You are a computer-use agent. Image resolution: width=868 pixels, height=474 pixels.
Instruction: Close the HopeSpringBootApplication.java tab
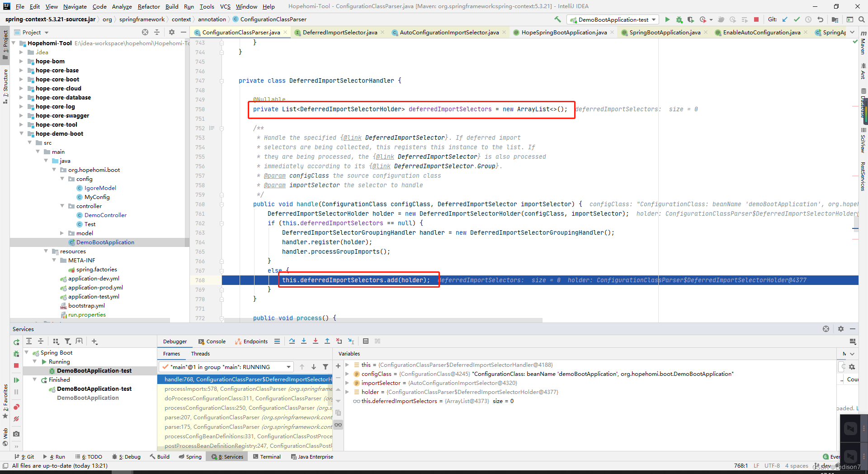coord(612,32)
